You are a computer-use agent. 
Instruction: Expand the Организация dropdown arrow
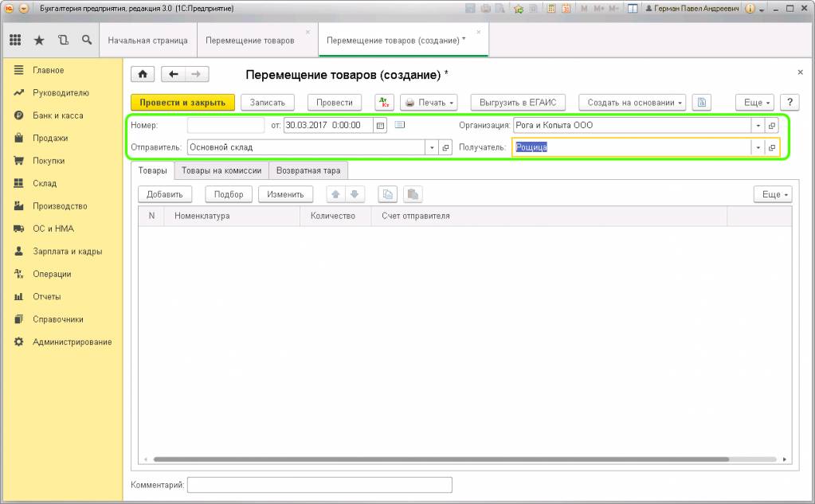pos(758,125)
